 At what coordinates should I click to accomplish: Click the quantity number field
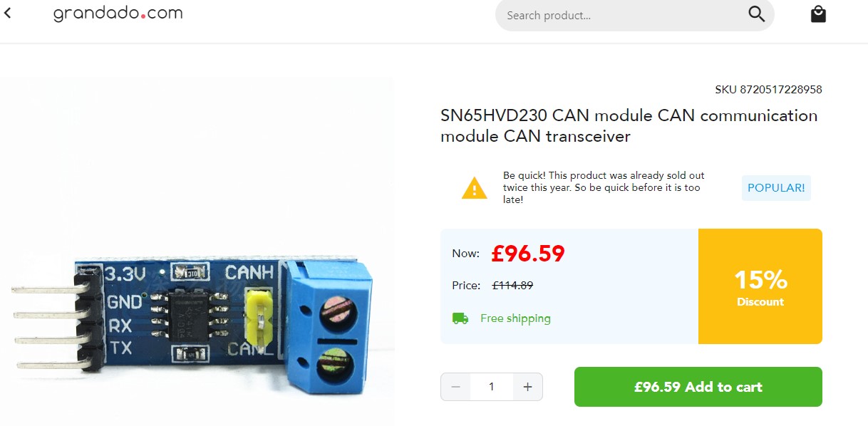(x=492, y=387)
